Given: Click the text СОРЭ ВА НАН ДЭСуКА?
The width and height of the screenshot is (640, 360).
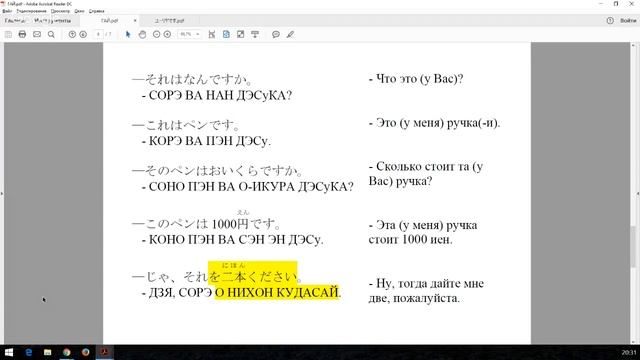Looking at the screenshot, I should pyautogui.click(x=220, y=96).
